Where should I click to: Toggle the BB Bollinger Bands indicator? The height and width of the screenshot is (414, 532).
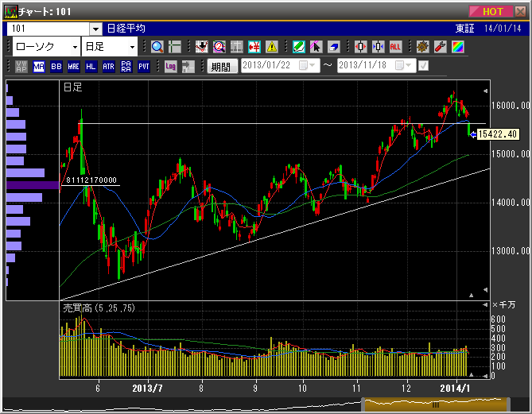[x=56, y=67]
